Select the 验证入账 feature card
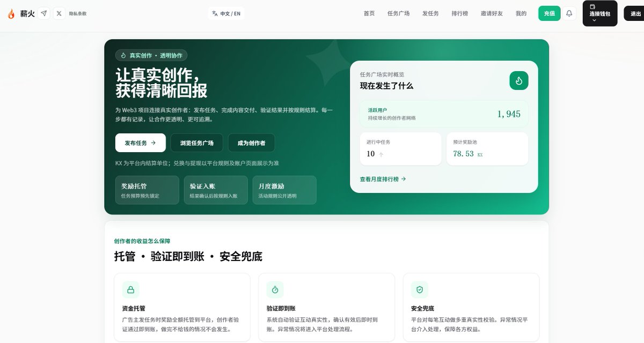The height and width of the screenshot is (343, 644). 216,190
